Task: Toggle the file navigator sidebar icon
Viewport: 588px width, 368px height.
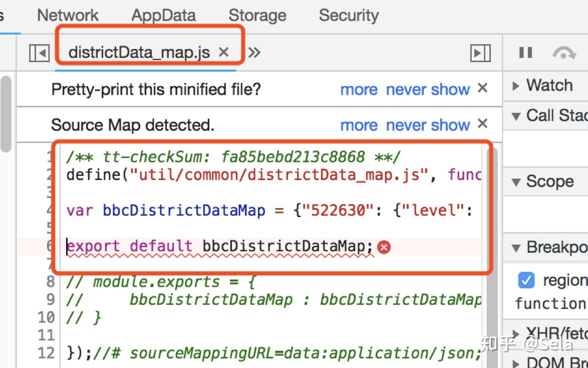Action: tap(39, 53)
